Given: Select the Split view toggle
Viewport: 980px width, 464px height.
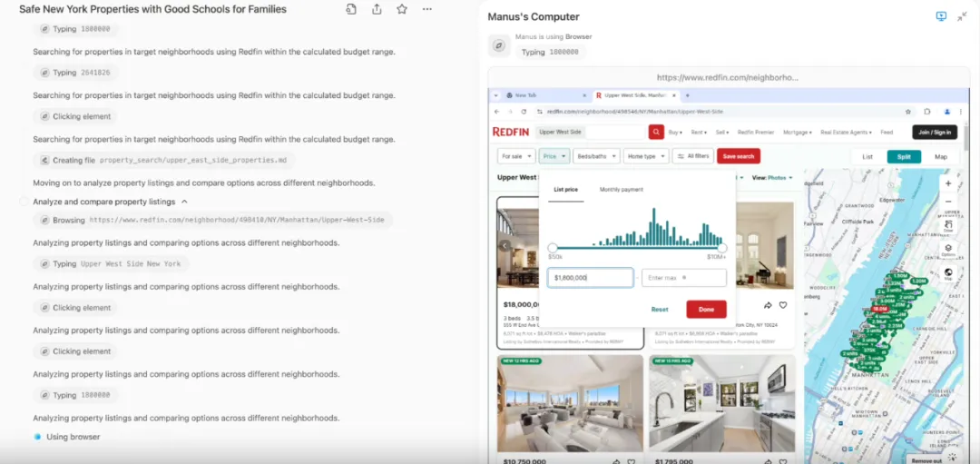Looking at the screenshot, I should point(904,156).
